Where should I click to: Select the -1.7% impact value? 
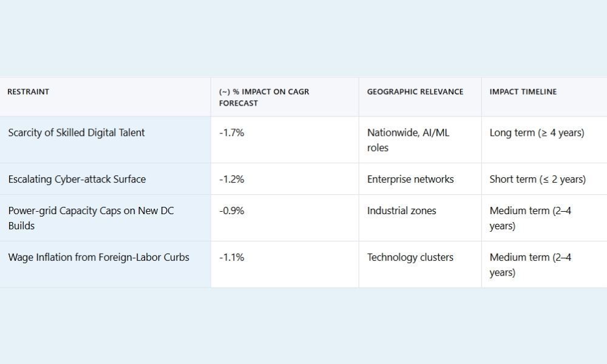pos(232,133)
